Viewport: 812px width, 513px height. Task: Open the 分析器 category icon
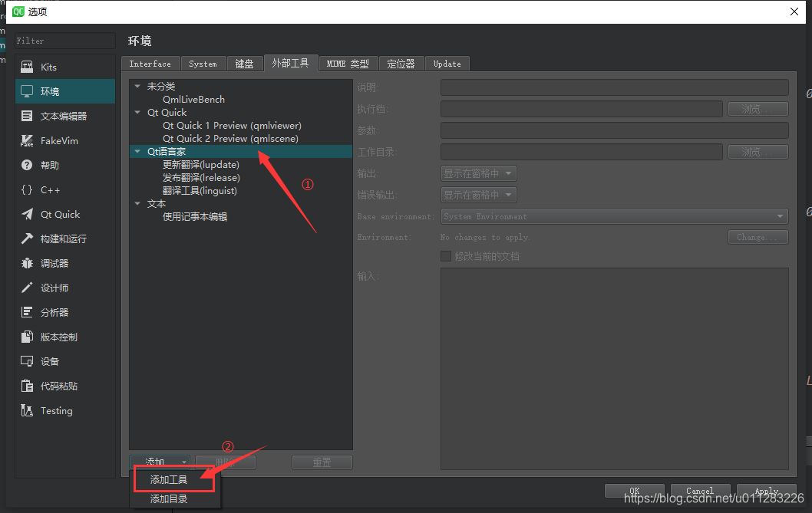click(x=27, y=312)
